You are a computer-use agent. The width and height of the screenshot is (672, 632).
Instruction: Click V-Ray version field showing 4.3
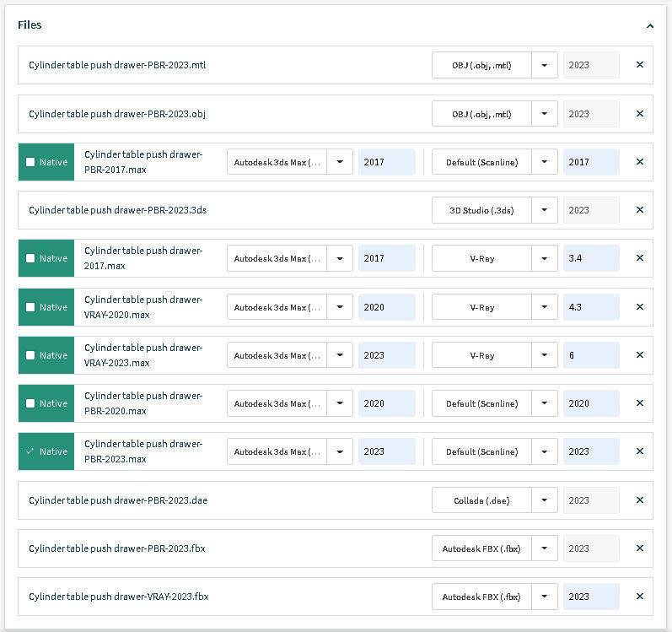tap(591, 307)
